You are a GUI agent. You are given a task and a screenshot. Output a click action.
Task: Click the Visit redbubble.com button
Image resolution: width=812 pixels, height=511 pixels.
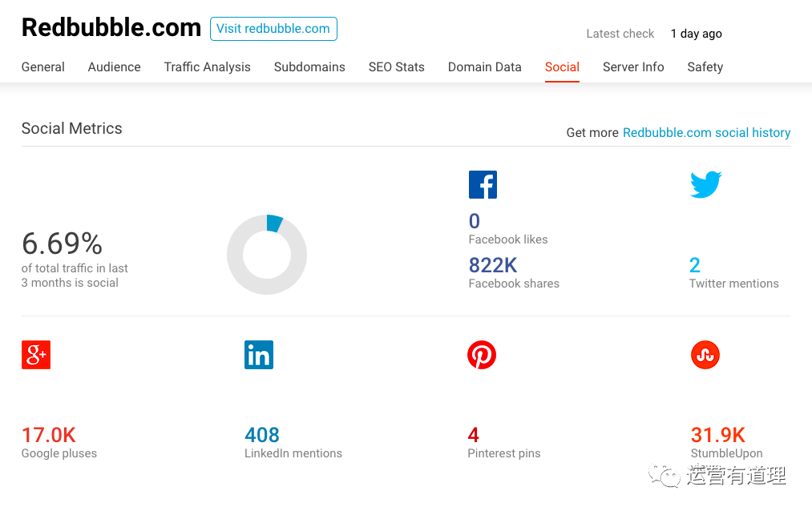tap(273, 29)
